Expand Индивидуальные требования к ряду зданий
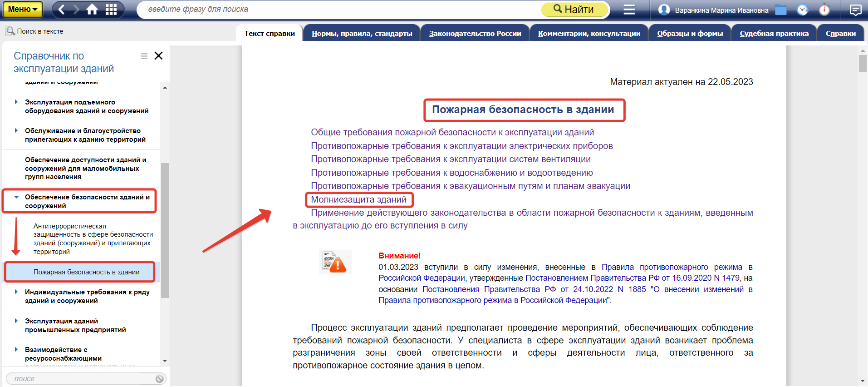This screenshot has width=868, height=387. [x=16, y=292]
